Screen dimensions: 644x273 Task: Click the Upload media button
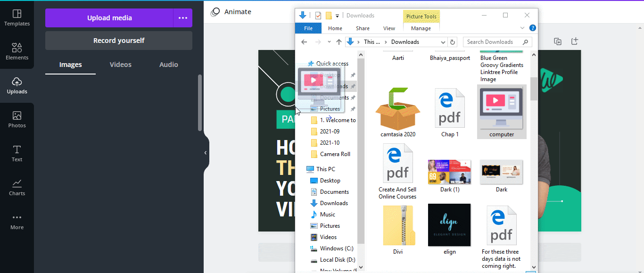(x=109, y=18)
